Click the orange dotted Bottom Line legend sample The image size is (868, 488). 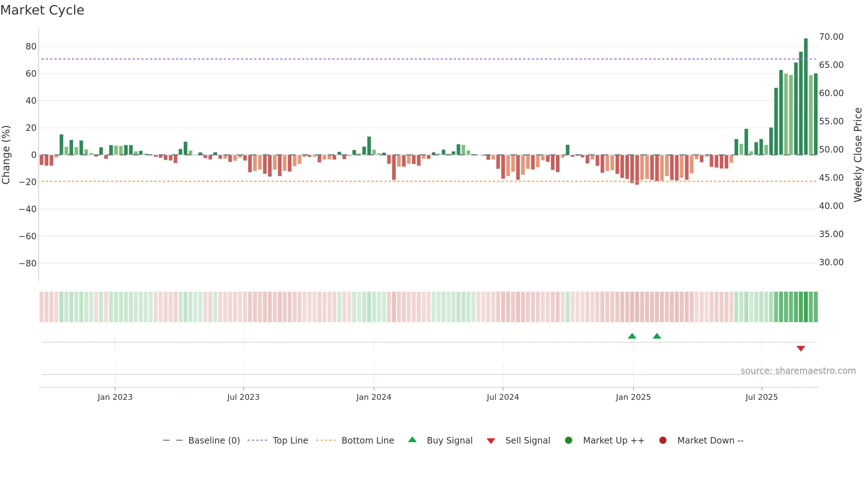click(326, 440)
